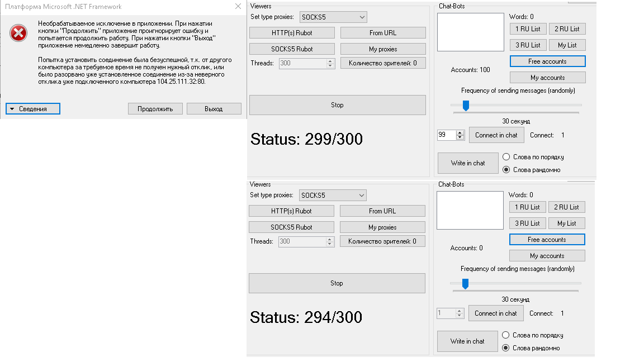Select the top Слова рандомно radio option
Image resolution: width=644 pixels, height=362 pixels.
pyautogui.click(x=506, y=170)
